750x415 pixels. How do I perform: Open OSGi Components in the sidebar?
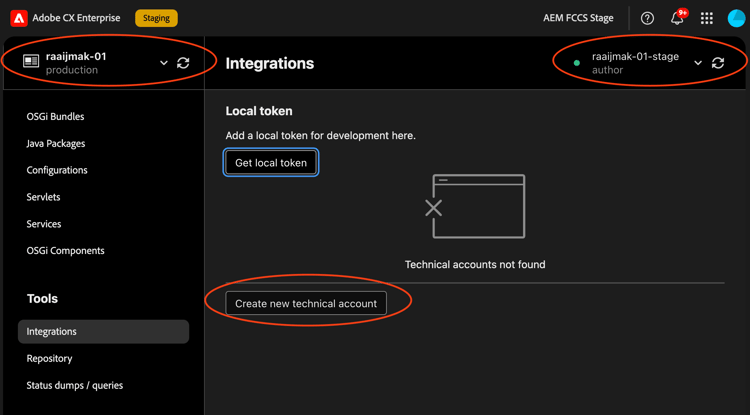point(66,251)
